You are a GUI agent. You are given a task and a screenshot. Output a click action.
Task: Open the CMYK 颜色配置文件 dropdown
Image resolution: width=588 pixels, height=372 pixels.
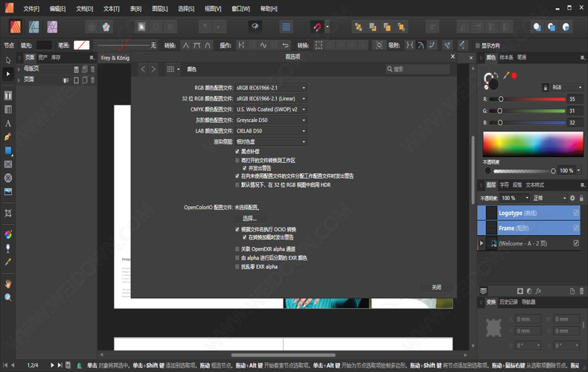(271, 109)
